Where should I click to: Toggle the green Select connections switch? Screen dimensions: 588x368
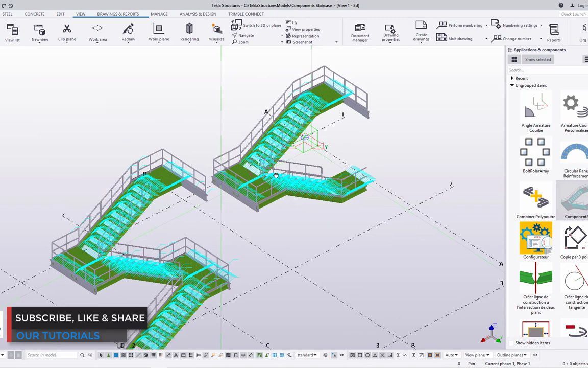point(108,355)
